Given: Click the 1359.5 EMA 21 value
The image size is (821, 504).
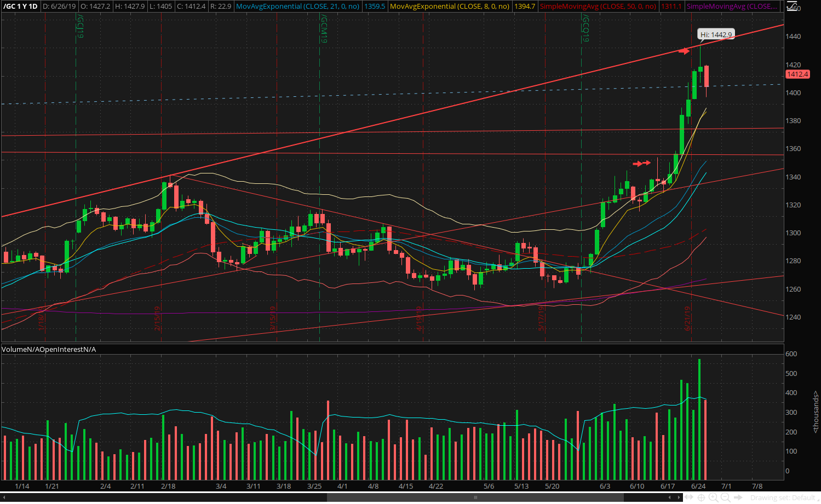Looking at the screenshot, I should click(375, 7).
